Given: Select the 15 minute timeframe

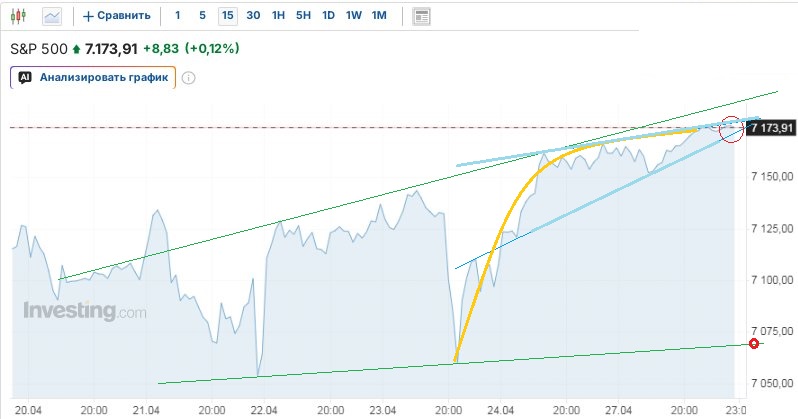Looking at the screenshot, I should [228, 16].
